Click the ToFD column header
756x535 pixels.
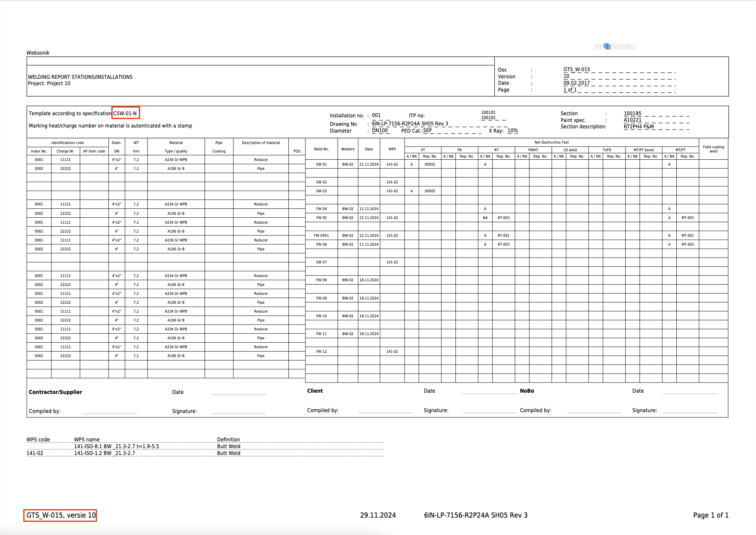coord(606,150)
